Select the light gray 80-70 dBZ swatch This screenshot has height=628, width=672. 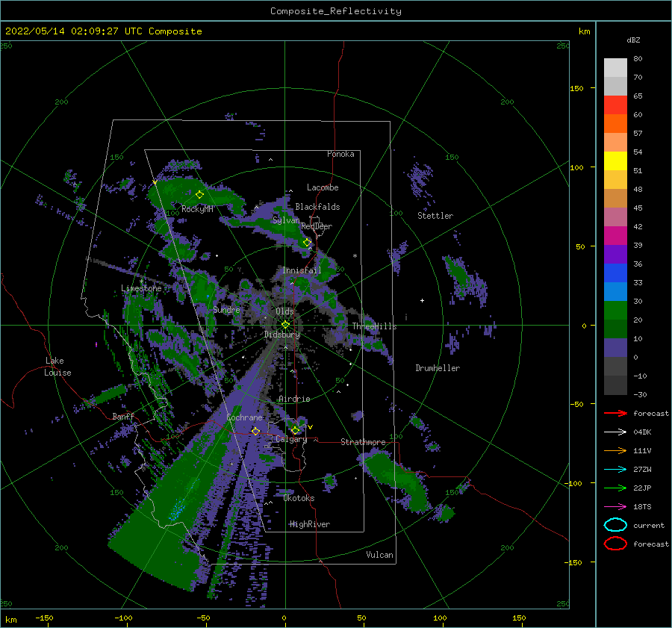pyautogui.click(x=615, y=68)
